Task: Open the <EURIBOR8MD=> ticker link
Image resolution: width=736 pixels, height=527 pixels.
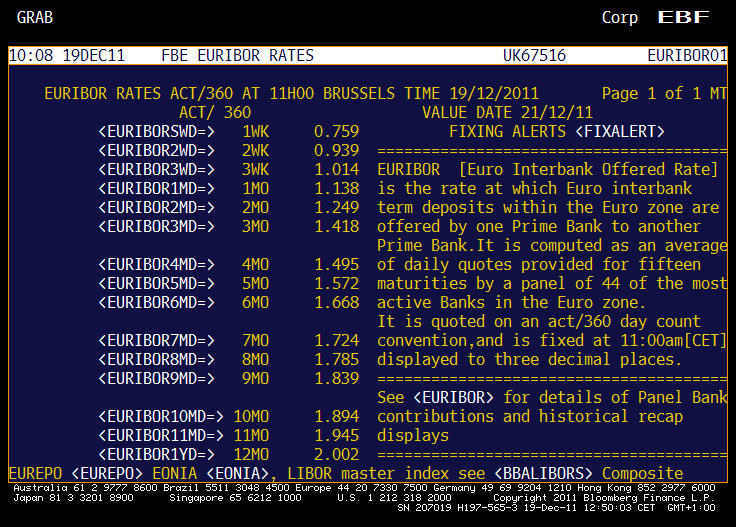Action: (157, 359)
